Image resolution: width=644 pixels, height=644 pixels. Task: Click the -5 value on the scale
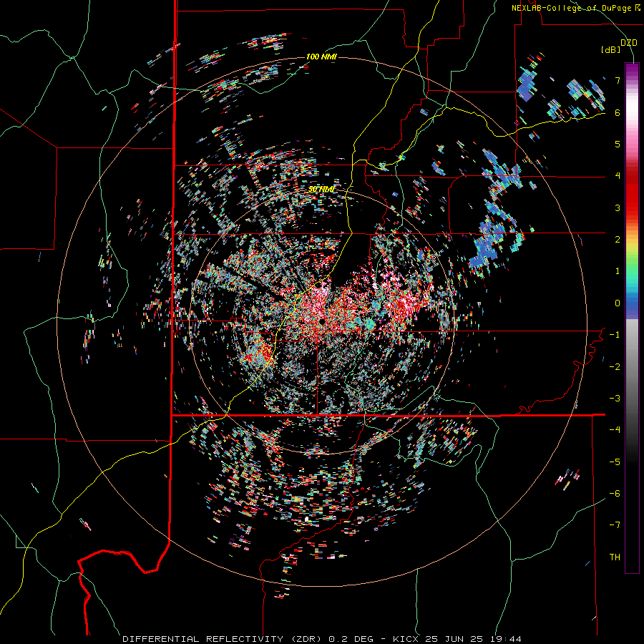point(615,462)
